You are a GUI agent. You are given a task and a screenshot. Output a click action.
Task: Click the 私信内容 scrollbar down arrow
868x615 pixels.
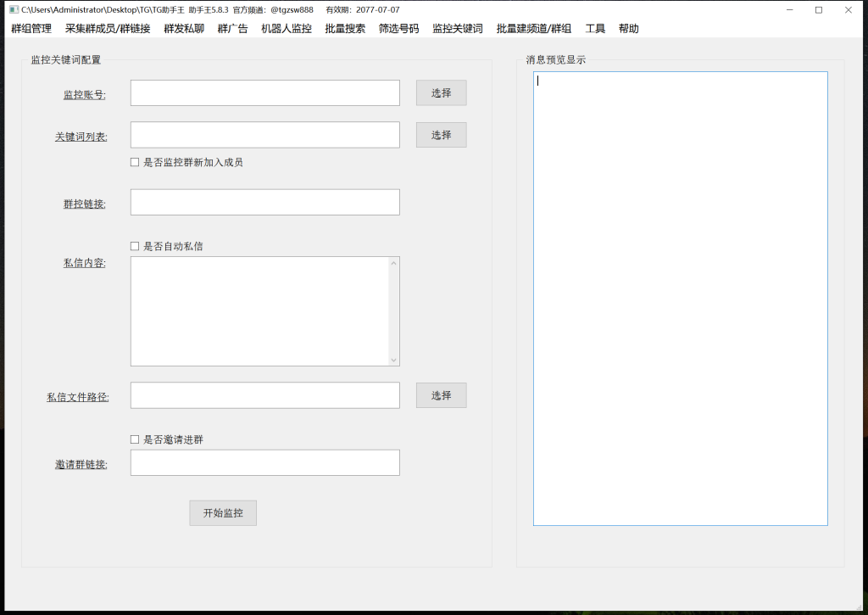tap(393, 361)
